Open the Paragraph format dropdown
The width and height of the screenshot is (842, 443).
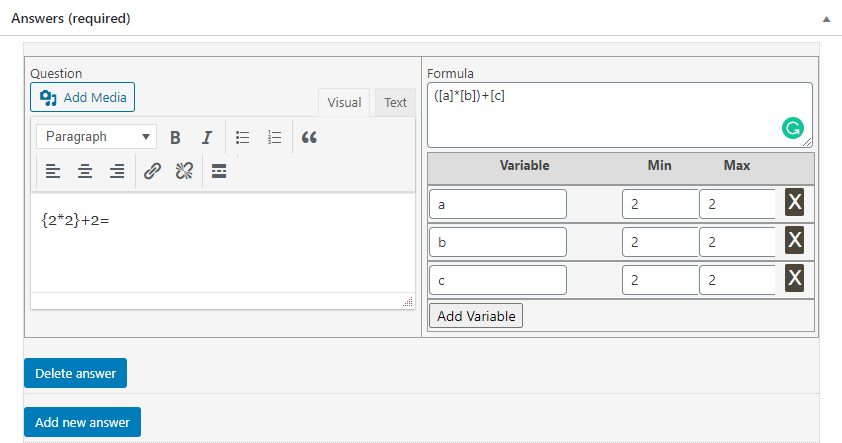click(96, 137)
